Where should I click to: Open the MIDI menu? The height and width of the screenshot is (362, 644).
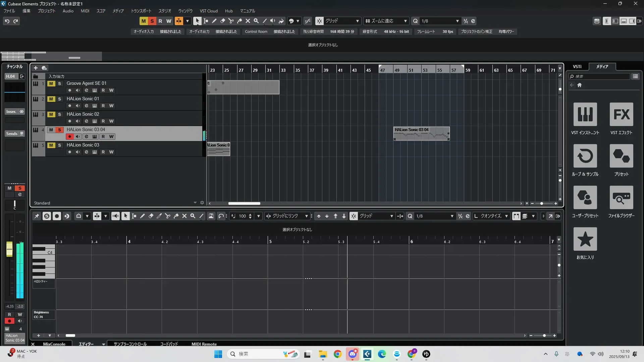(85, 11)
